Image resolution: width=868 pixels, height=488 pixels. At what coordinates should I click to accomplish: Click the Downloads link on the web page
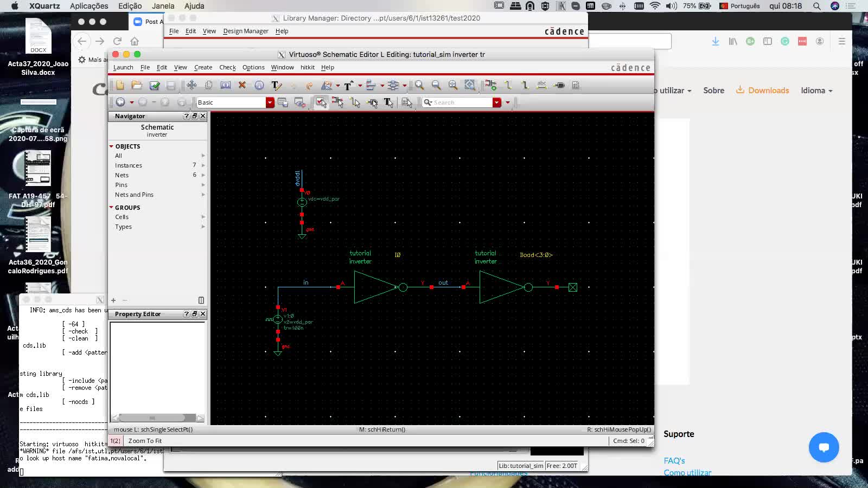pos(762,91)
